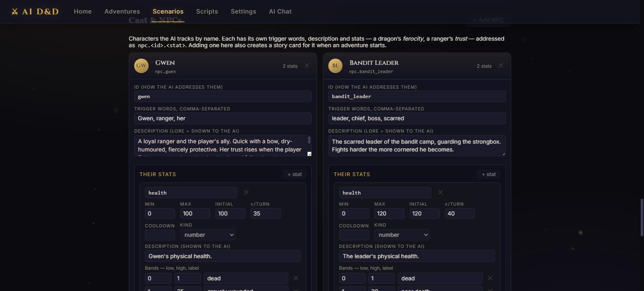
Task: Click the GW avatar circle
Action: (x=141, y=66)
